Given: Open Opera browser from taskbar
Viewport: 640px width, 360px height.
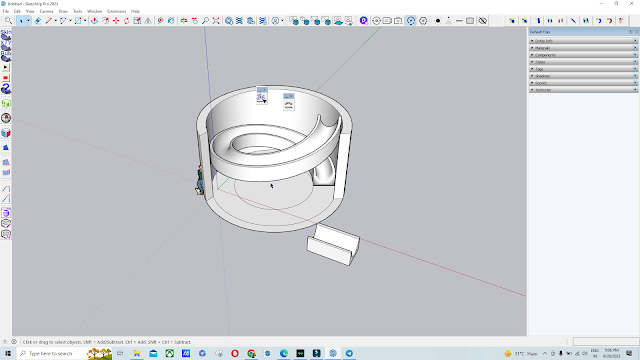Looking at the screenshot, I should [x=235, y=353].
